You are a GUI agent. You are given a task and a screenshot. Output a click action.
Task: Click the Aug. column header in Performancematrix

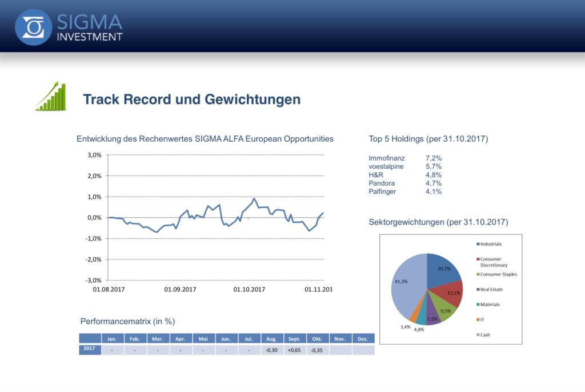point(272,339)
